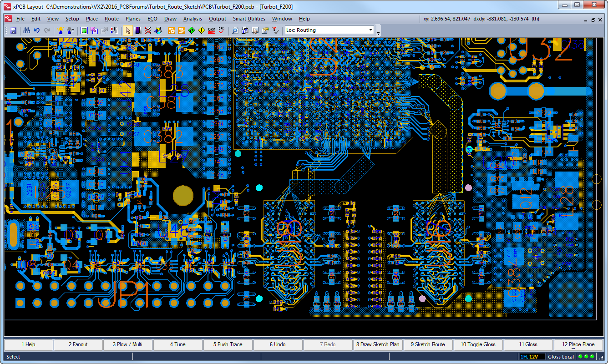Select the plow routing zigzag toolbar icon

click(147, 30)
